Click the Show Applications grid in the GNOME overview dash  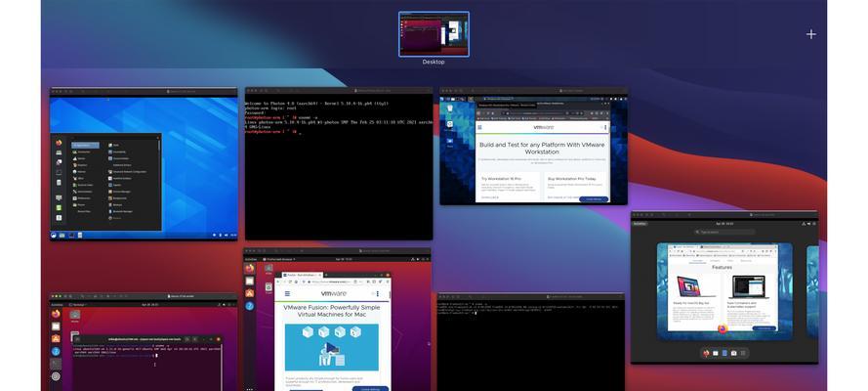pyautogui.click(x=743, y=353)
